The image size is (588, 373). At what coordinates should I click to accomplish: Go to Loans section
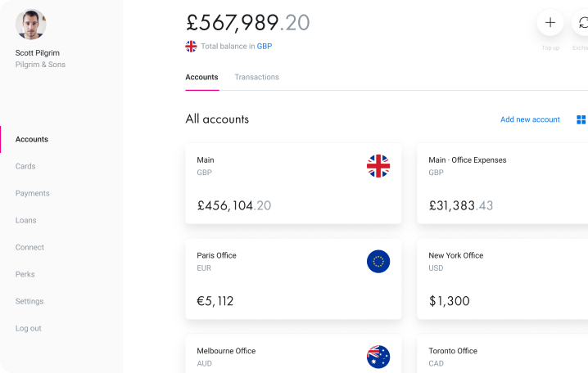click(x=26, y=220)
